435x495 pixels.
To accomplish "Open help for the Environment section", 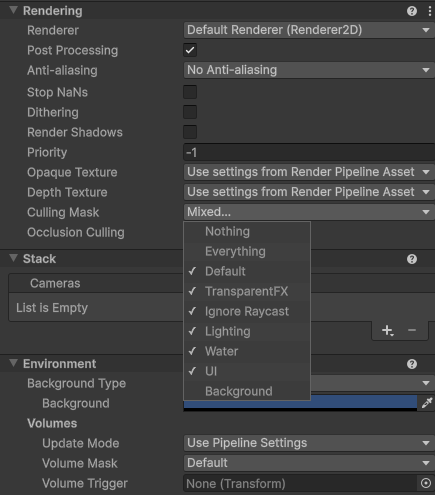I will pyautogui.click(x=412, y=364).
